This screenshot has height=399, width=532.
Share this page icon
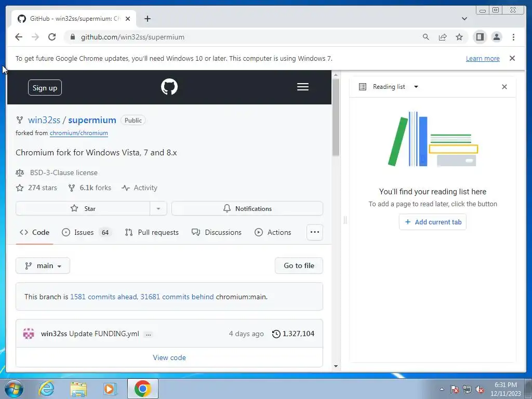click(443, 37)
